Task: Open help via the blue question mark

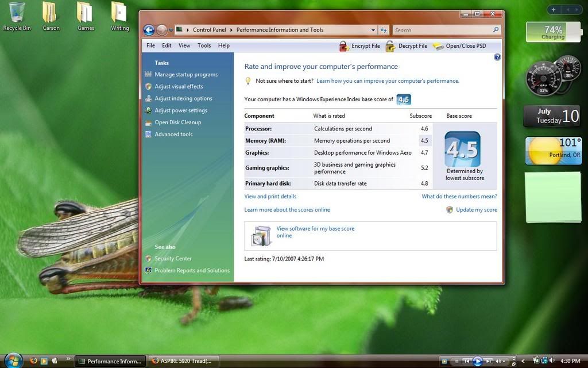Action: [497, 57]
